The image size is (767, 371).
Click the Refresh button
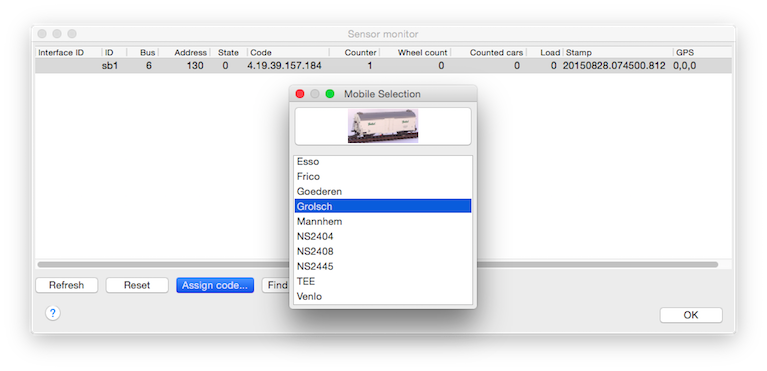click(67, 285)
